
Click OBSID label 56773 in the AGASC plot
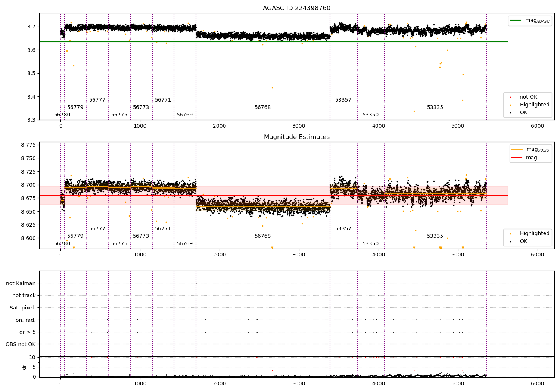[x=141, y=108]
